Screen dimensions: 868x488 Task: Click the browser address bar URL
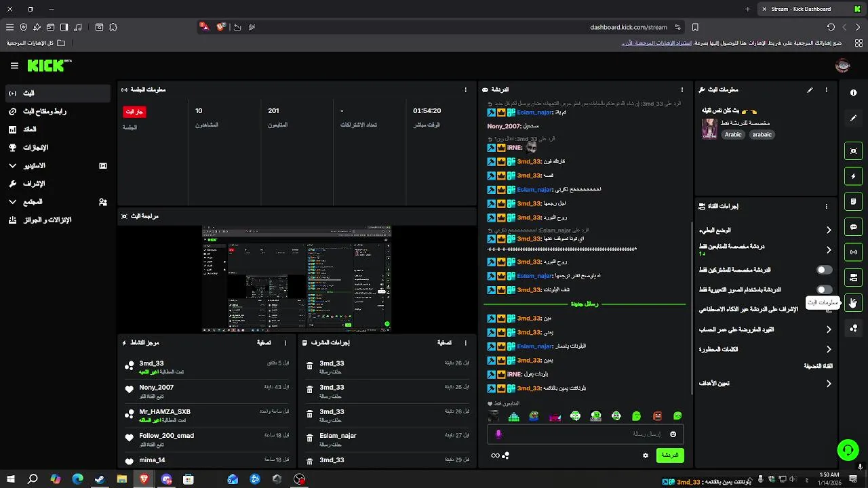click(x=628, y=27)
